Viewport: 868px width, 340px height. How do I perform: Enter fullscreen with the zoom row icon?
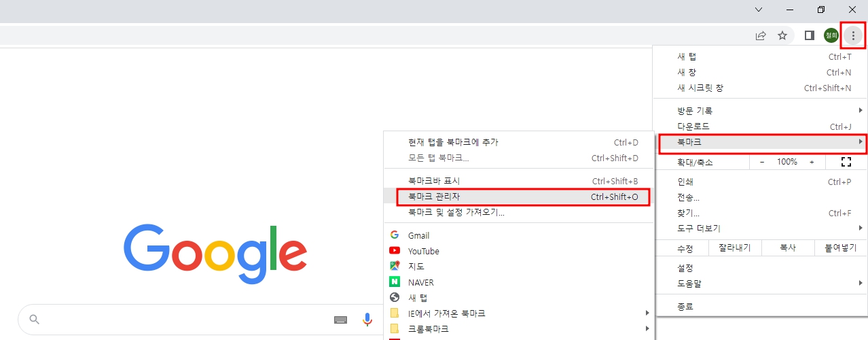846,162
